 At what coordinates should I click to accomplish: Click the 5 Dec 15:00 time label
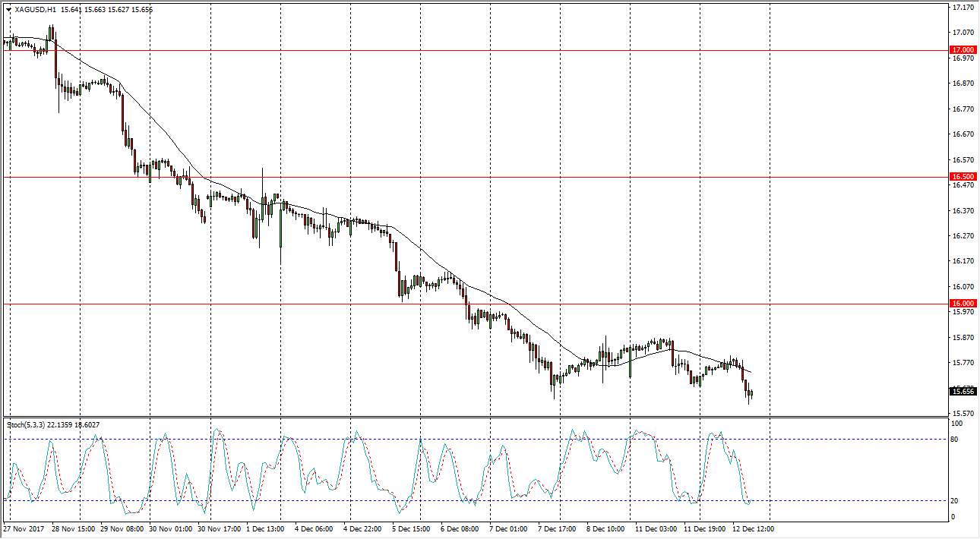click(x=411, y=528)
